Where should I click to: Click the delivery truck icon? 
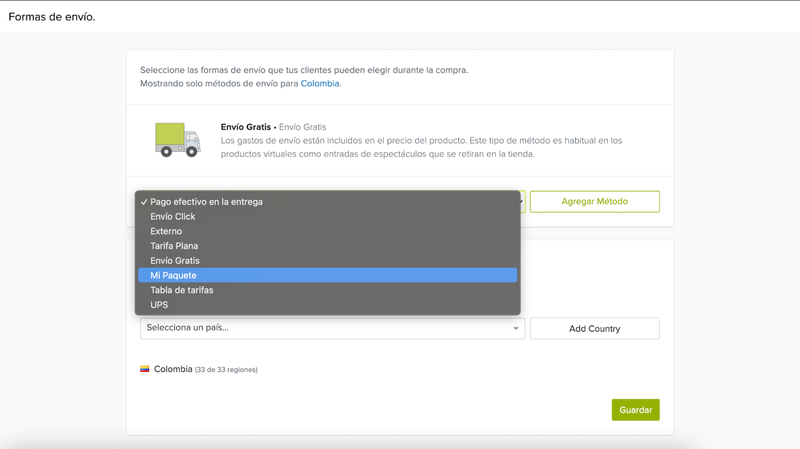pos(177,140)
